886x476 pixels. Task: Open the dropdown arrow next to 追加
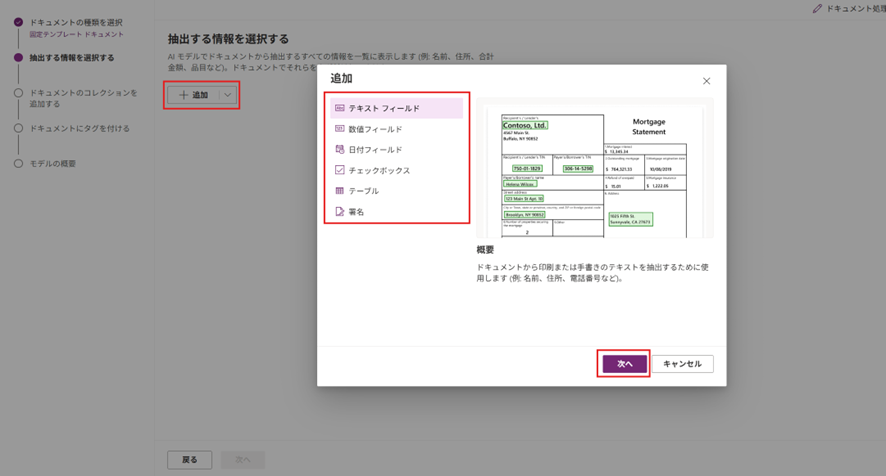coord(227,95)
